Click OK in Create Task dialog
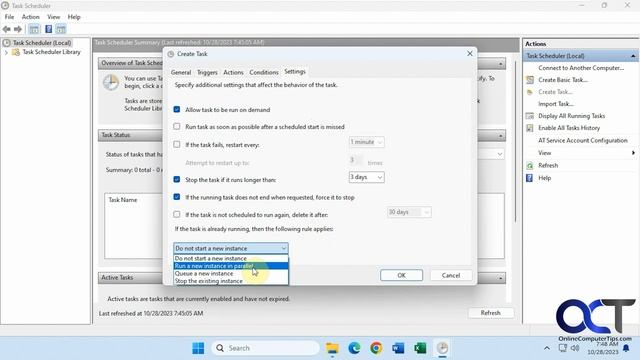This screenshot has height=360, width=640. click(402, 275)
